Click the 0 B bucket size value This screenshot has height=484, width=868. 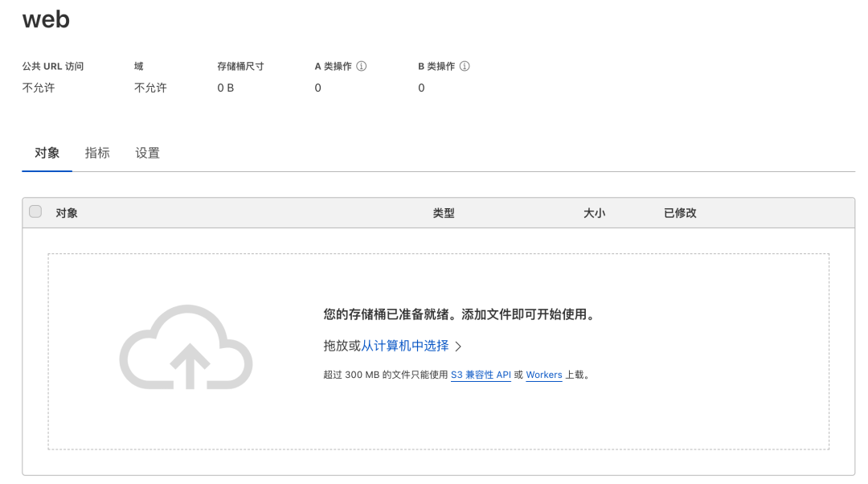tap(225, 88)
